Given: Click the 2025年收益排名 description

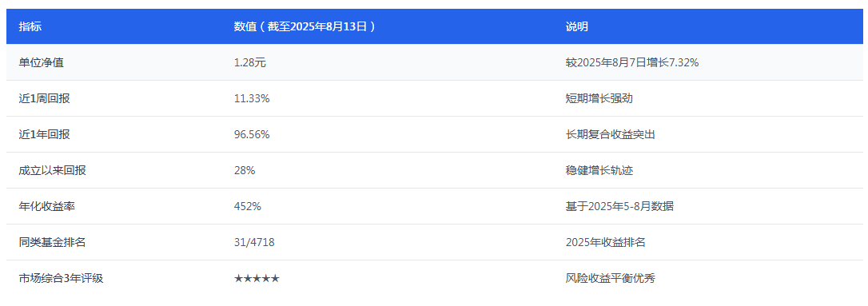Looking at the screenshot, I should pos(606,242).
